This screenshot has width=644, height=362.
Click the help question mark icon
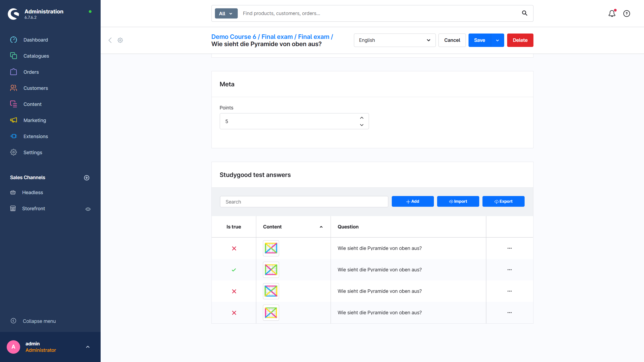[x=627, y=13]
